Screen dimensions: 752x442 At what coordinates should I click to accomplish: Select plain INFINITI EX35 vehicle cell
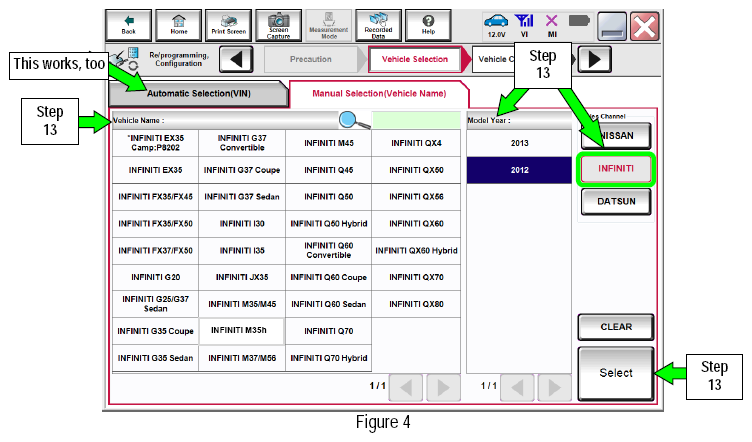pyautogui.click(x=155, y=170)
